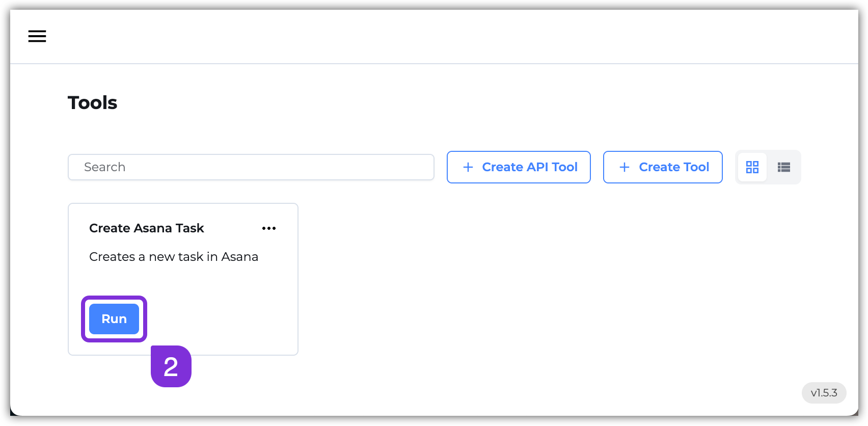The width and height of the screenshot is (868, 426).
Task: Toggle the active view mode selector
Action: click(x=752, y=167)
